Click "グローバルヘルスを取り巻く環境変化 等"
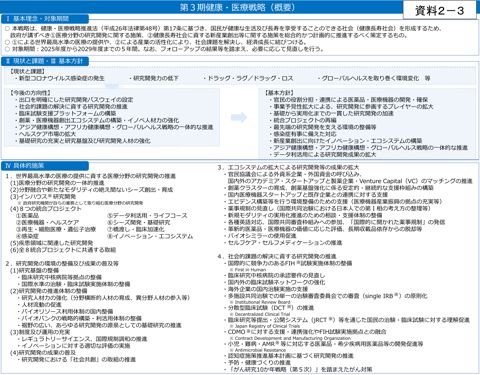Viewport: 480px width, 375px height. [x=374, y=78]
